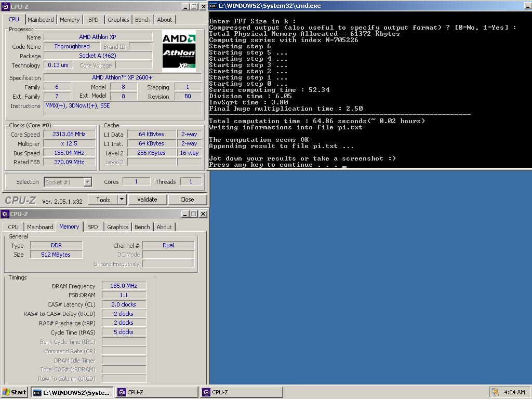Image resolution: width=532 pixels, height=399 pixels.
Task: Click the Level 2 cache value 256 KBytes
Action: coord(151,153)
